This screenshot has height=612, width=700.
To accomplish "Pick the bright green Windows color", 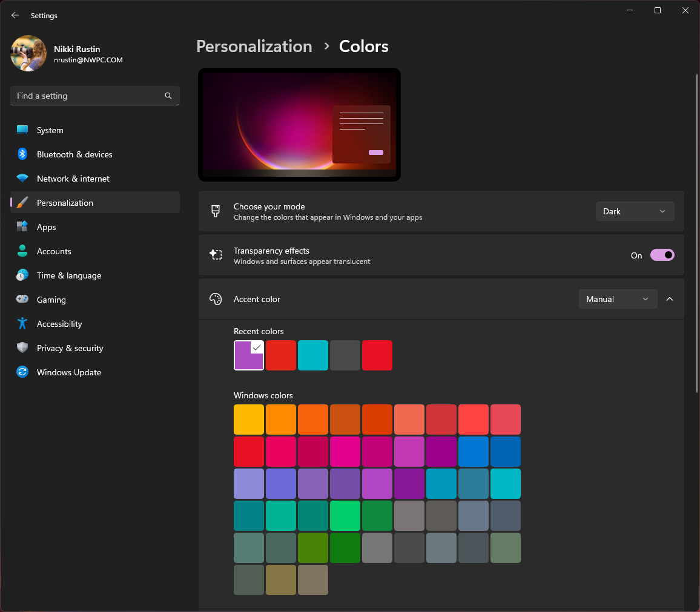I will pyautogui.click(x=345, y=516).
